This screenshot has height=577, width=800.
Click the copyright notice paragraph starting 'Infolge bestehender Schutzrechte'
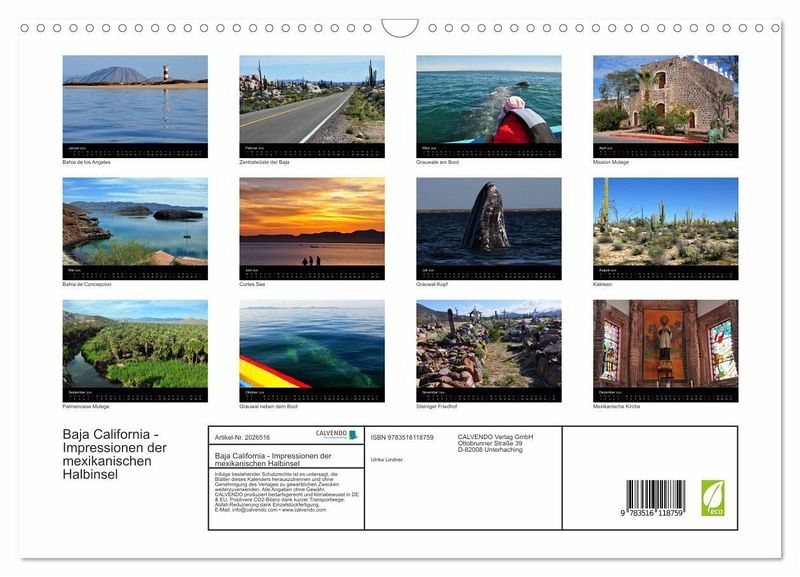click(287, 492)
